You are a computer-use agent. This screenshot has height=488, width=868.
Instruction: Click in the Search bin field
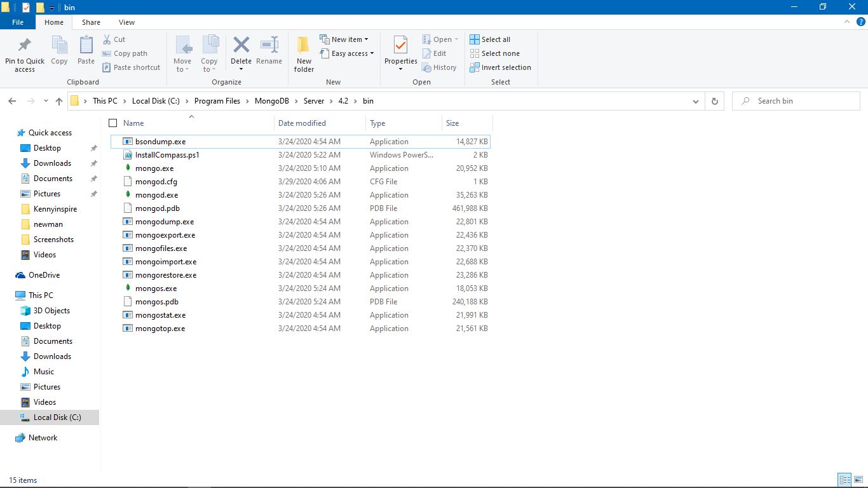pos(796,101)
